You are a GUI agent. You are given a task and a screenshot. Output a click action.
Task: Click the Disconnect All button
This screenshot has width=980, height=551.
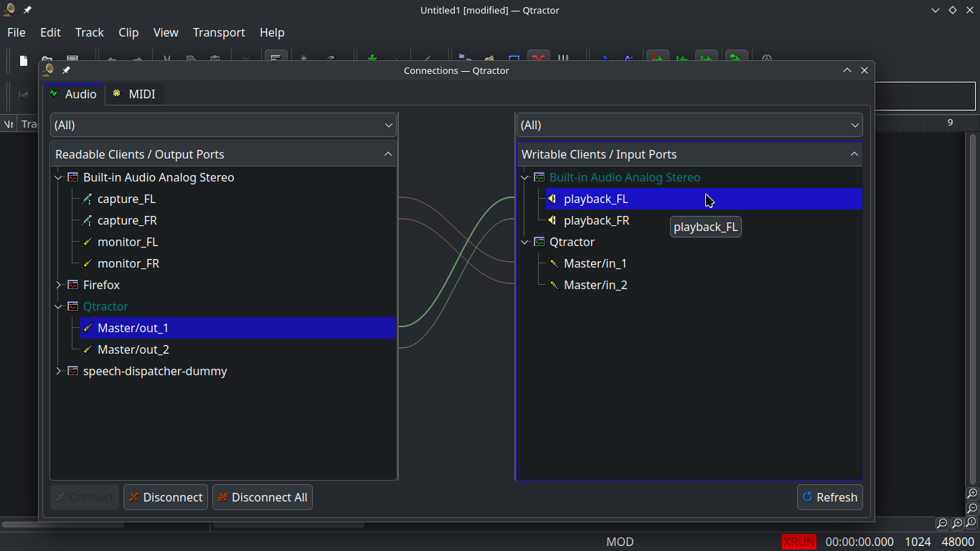[262, 496]
